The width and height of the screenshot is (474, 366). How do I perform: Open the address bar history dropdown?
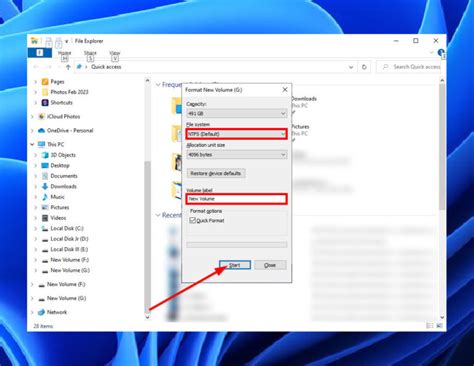coord(351,67)
